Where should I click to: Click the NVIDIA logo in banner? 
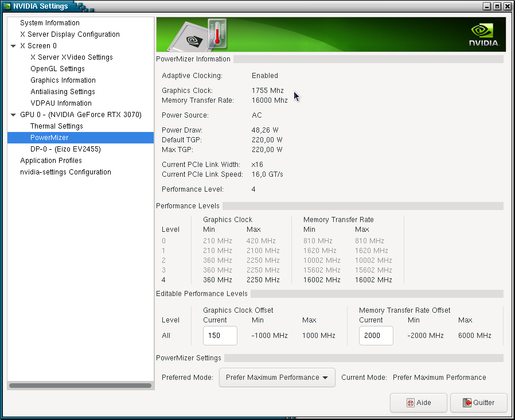pos(484,35)
